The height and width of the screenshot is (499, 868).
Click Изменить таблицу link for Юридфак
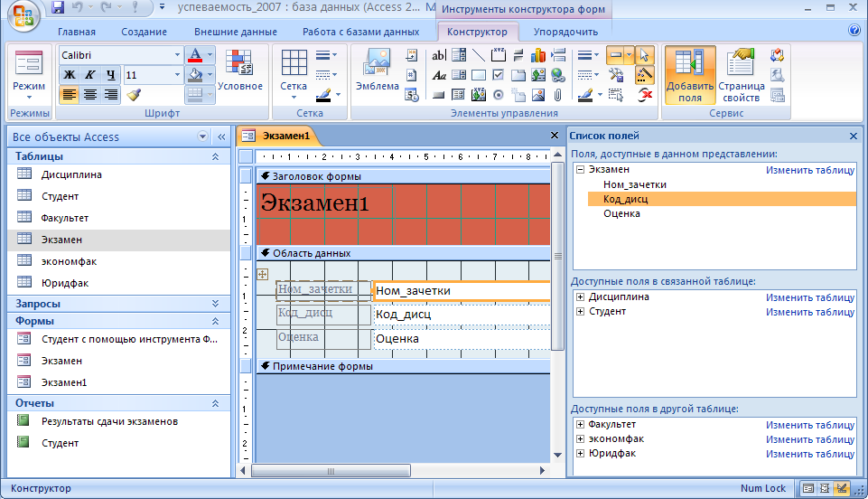click(x=810, y=454)
